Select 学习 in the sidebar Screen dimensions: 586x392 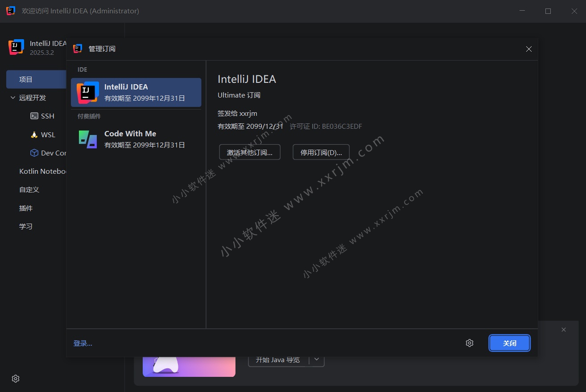[26, 226]
